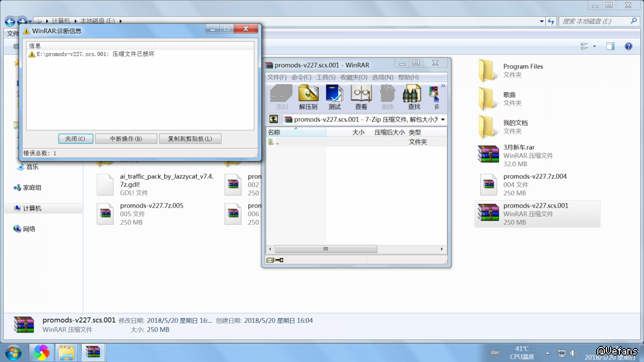This screenshot has width=644, height=362.
Task: Select the promods-v227.scs.001 file in Explorer
Action: (537, 213)
